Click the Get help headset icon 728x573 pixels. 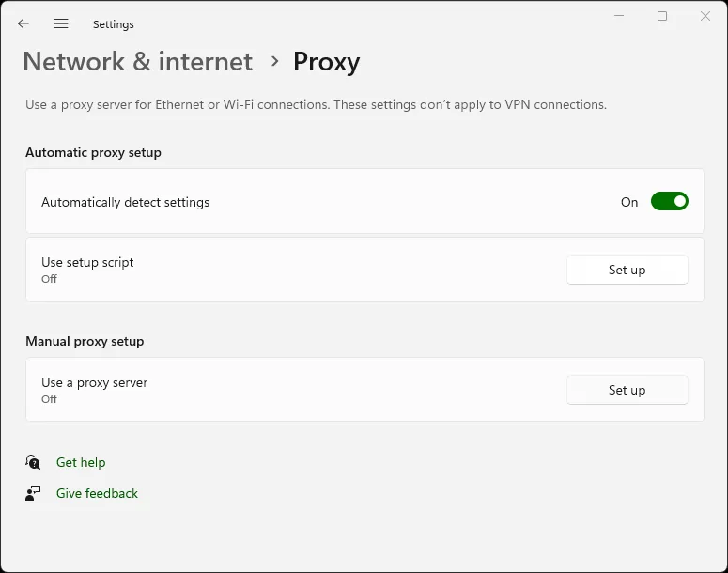click(34, 462)
